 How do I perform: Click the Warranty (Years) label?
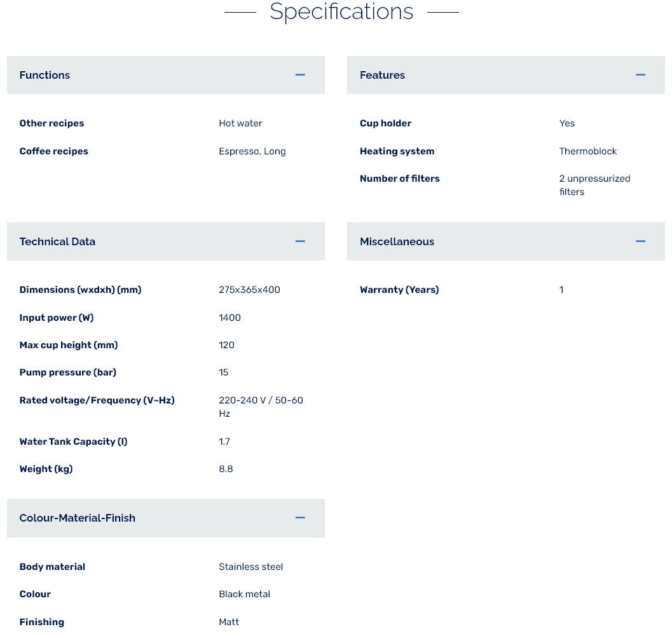[x=399, y=290]
